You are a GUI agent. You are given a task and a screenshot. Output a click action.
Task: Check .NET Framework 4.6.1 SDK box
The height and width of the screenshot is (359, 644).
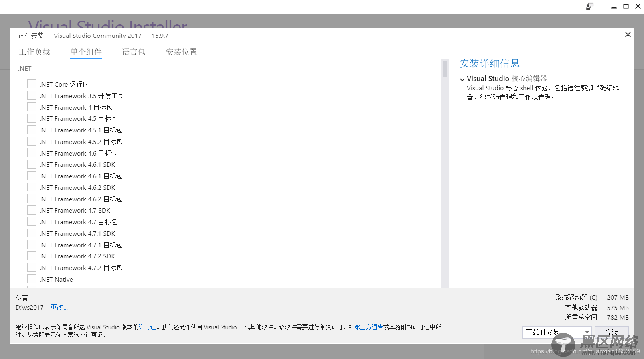[x=32, y=164]
